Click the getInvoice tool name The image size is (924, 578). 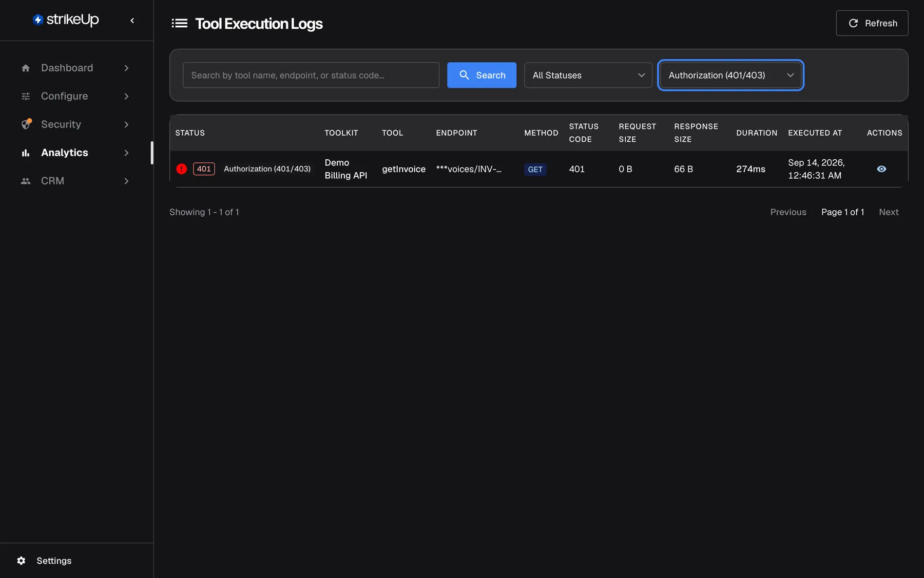pos(403,169)
